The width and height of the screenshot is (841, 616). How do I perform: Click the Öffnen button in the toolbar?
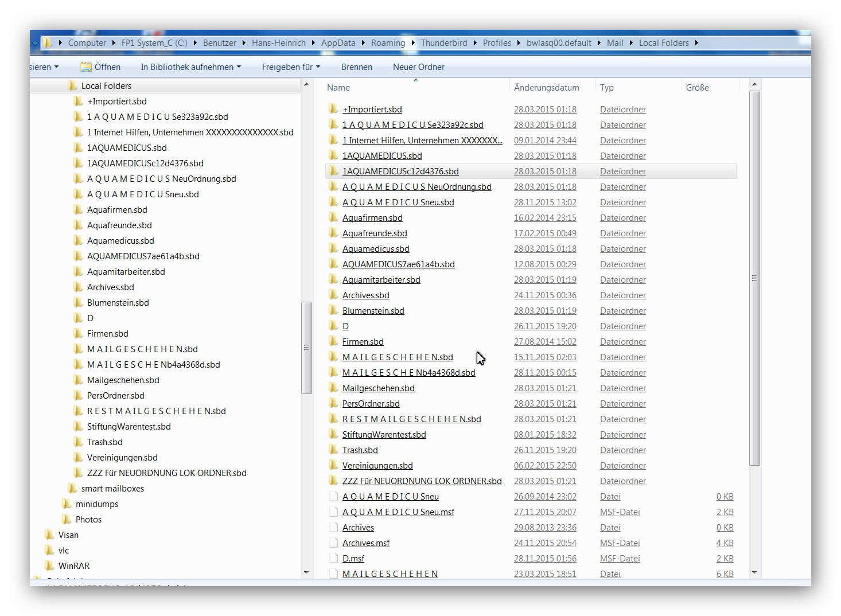point(100,67)
